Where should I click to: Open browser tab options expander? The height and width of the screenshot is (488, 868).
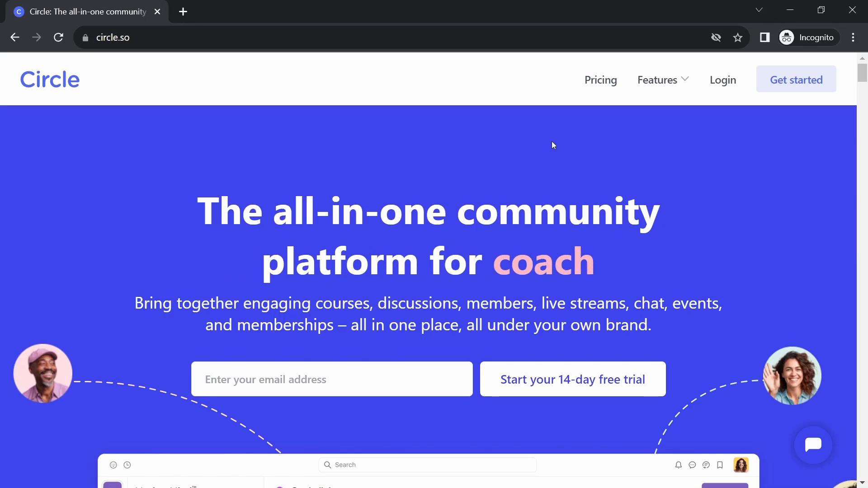(x=759, y=11)
